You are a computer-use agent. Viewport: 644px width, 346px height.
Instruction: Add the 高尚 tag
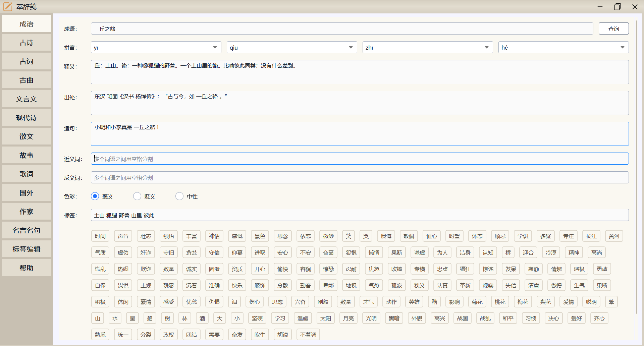597,252
